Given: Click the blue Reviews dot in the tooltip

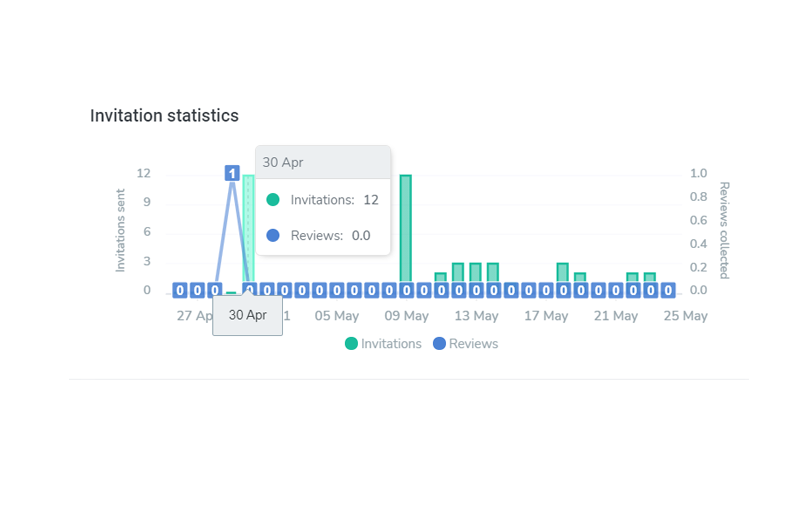Looking at the screenshot, I should click(273, 236).
